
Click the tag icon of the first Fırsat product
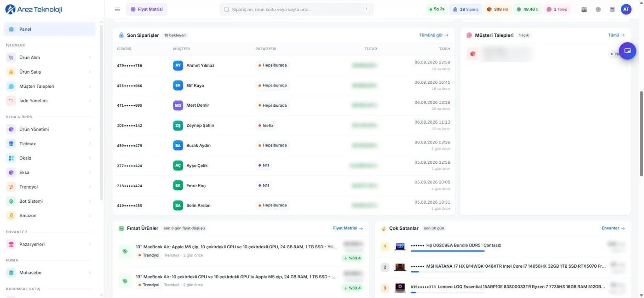(125, 251)
